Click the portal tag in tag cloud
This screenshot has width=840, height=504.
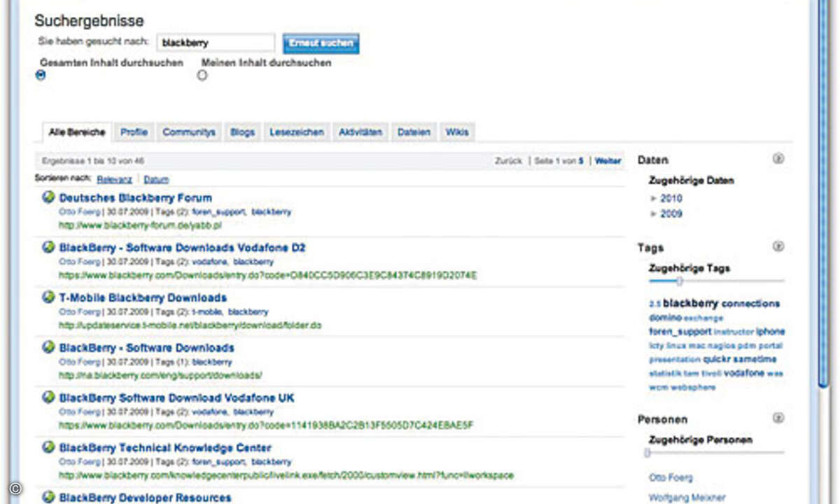click(x=771, y=346)
